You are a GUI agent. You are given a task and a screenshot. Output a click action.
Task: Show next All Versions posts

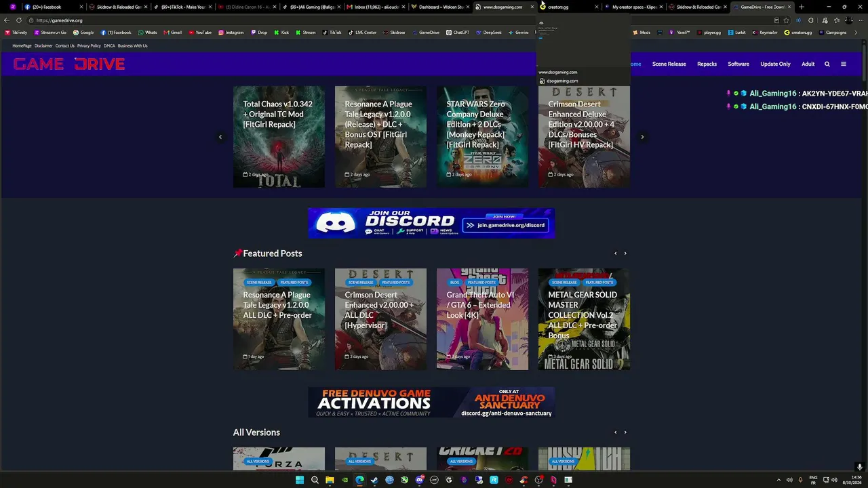625,432
